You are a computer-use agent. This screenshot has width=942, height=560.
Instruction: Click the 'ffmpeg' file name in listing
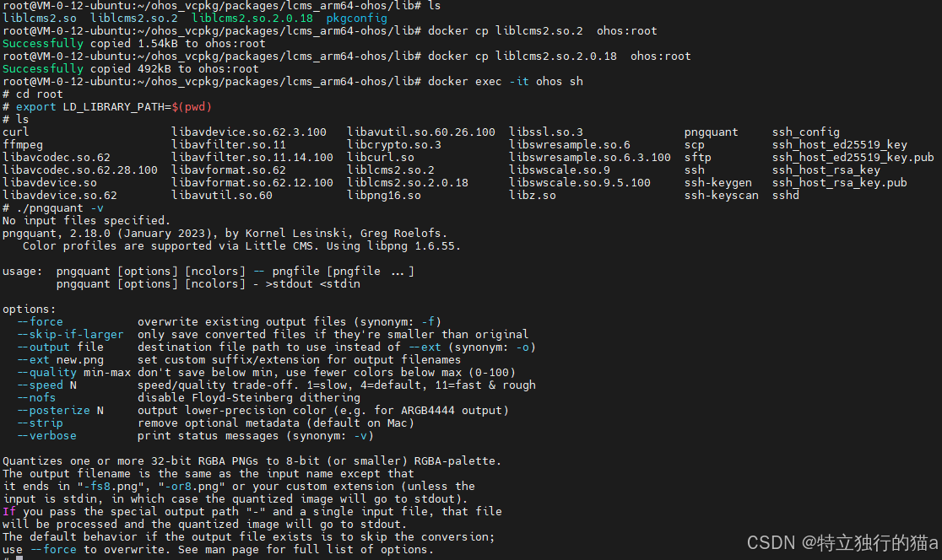22,144
